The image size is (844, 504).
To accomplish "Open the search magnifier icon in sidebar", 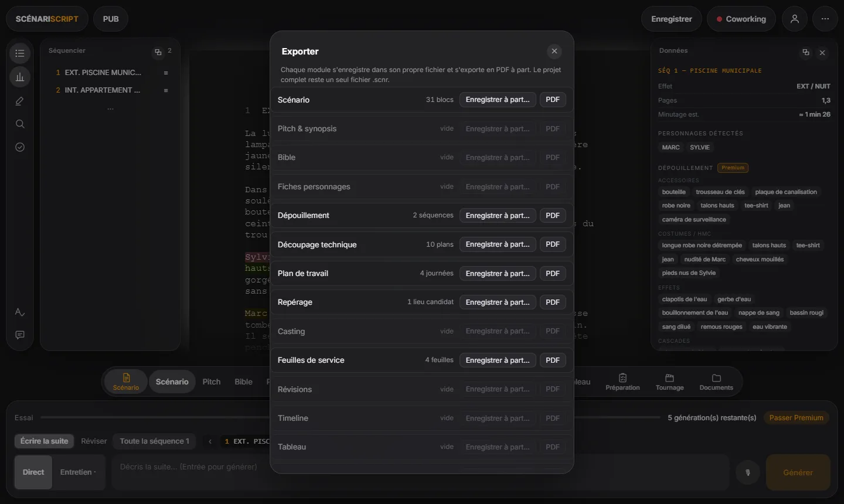I will pos(20,124).
